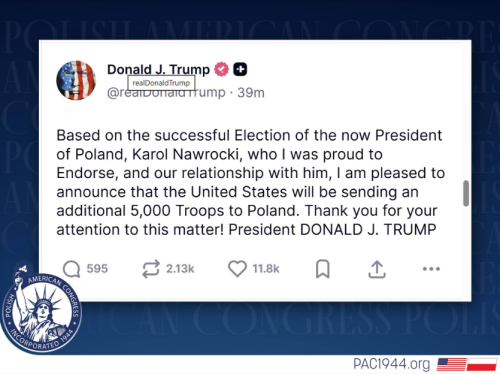Click the vertical scrollbar thumb
500x374 pixels.
466,193
